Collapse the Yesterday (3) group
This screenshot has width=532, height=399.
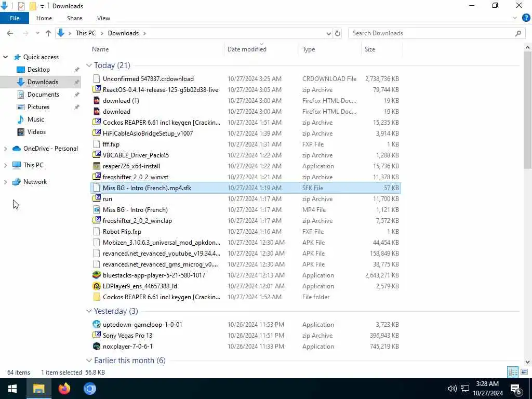tap(89, 311)
